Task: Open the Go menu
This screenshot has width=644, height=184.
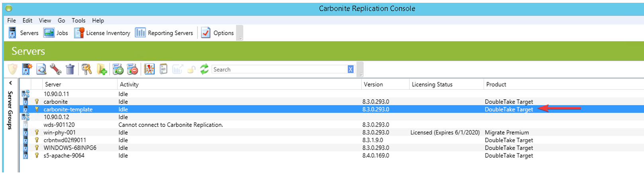Action: point(61,20)
